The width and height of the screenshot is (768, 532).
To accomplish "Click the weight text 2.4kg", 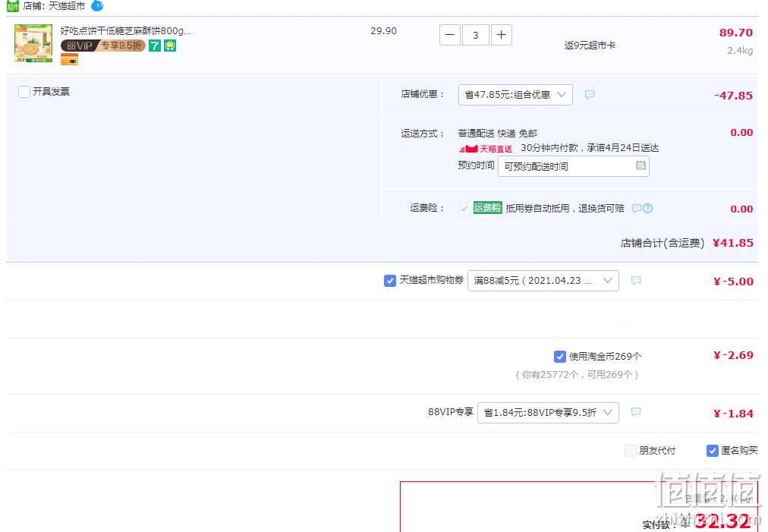I will click(740, 50).
